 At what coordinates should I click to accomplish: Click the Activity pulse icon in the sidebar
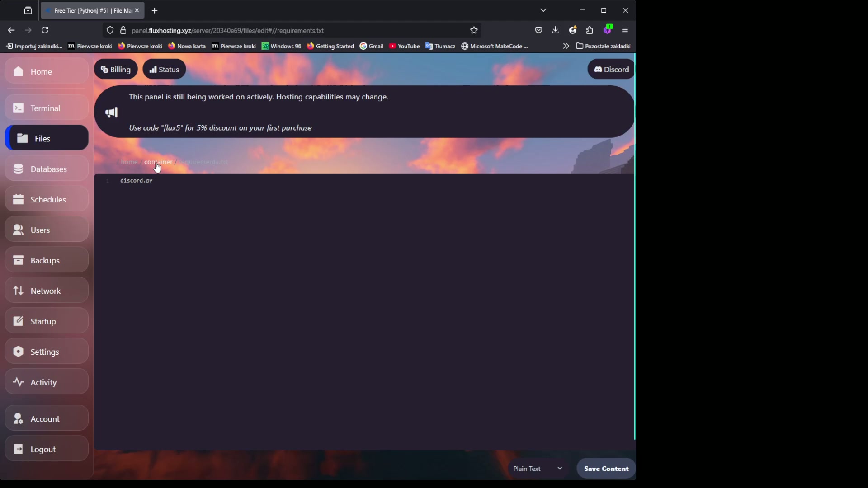point(18,382)
